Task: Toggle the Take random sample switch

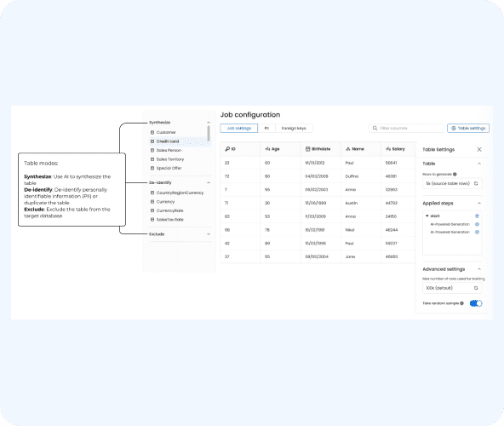Action: pyautogui.click(x=476, y=303)
